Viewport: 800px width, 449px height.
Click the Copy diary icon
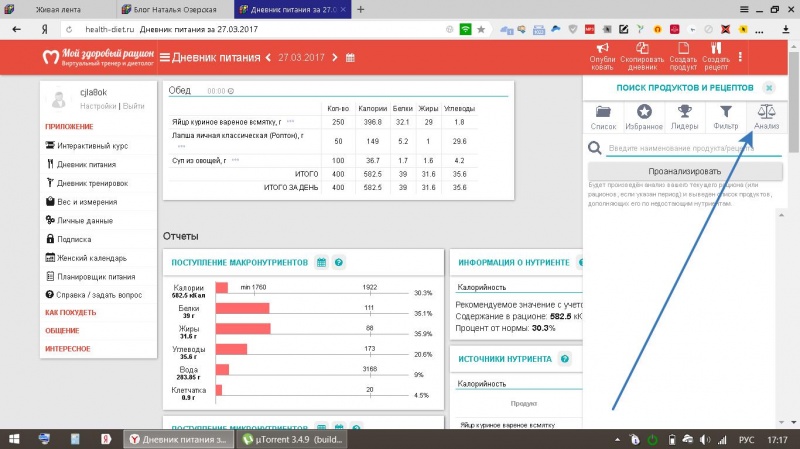pyautogui.click(x=641, y=48)
